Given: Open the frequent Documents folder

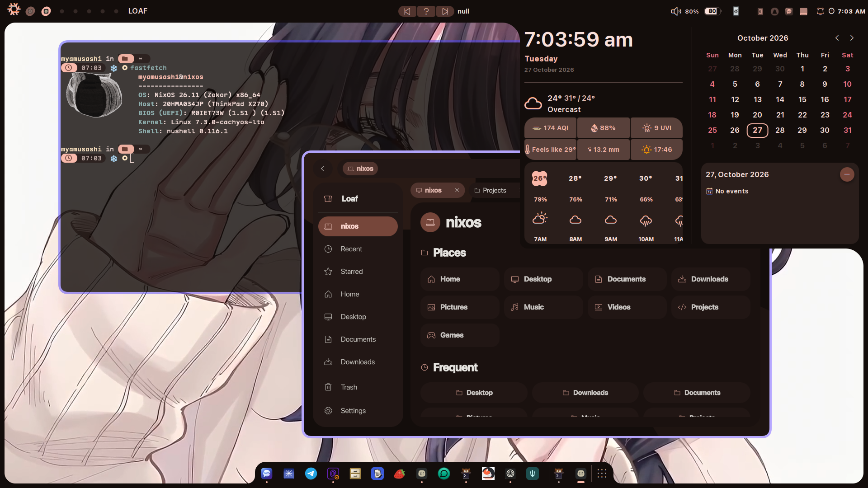Looking at the screenshot, I should pyautogui.click(x=697, y=393).
